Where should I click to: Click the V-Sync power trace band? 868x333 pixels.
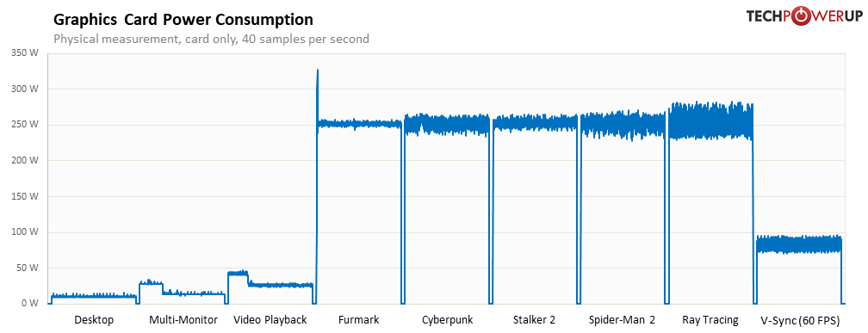799,244
